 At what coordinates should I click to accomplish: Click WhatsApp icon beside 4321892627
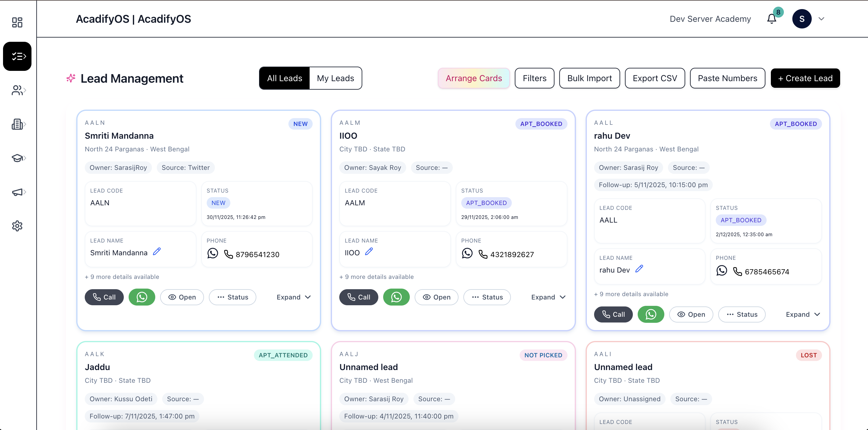click(467, 253)
